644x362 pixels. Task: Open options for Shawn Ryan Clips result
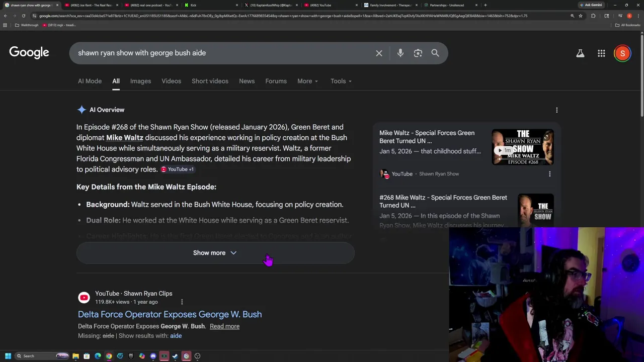[182, 302]
